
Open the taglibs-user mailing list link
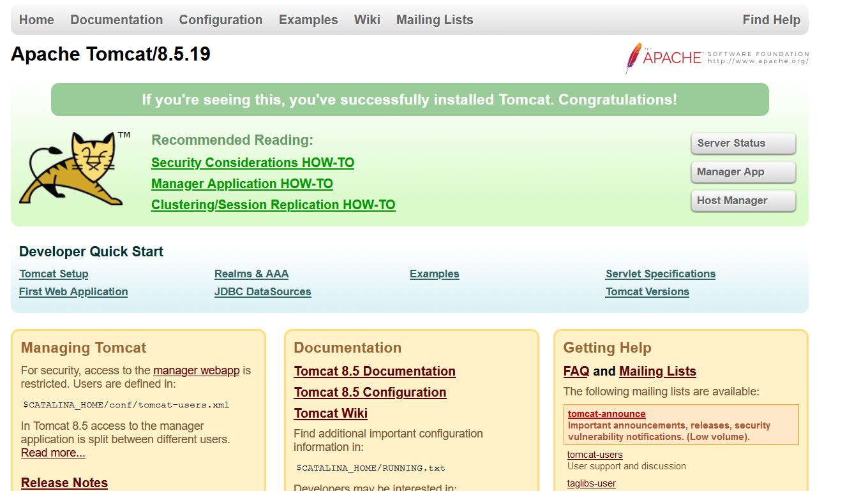(592, 483)
